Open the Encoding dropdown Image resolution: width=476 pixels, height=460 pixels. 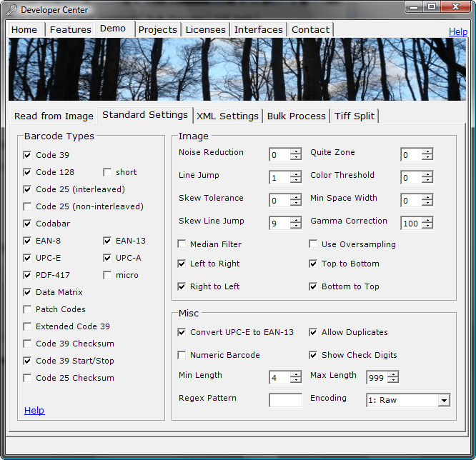click(x=444, y=401)
